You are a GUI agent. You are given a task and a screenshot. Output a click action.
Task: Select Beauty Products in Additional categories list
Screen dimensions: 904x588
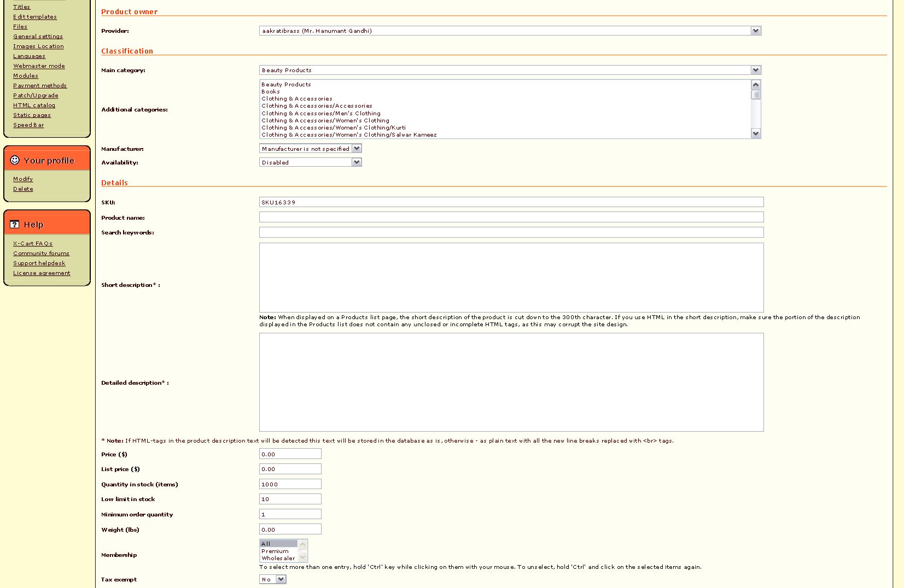286,85
